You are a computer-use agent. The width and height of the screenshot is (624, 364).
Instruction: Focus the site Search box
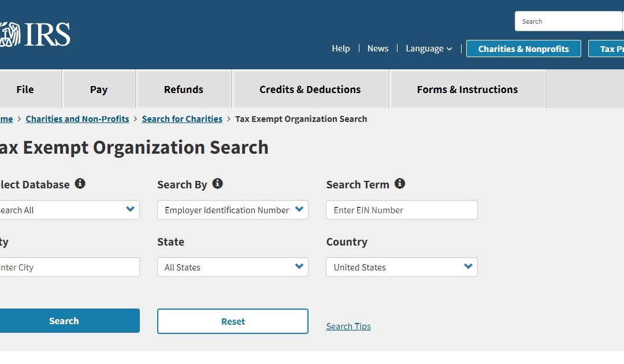(x=569, y=21)
